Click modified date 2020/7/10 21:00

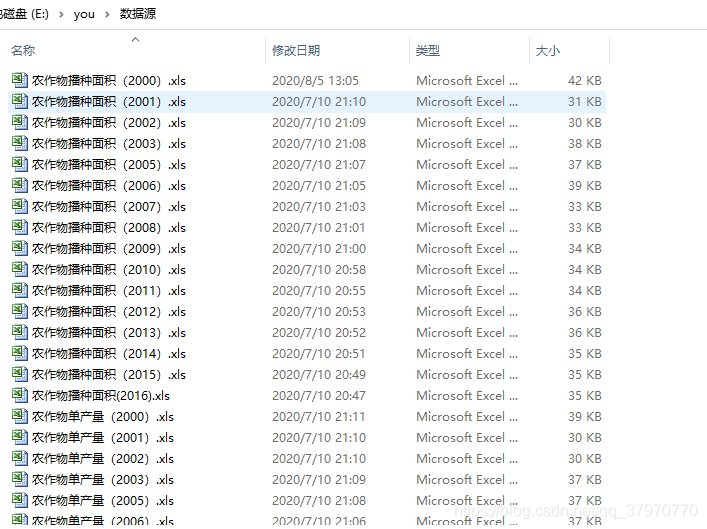point(319,248)
